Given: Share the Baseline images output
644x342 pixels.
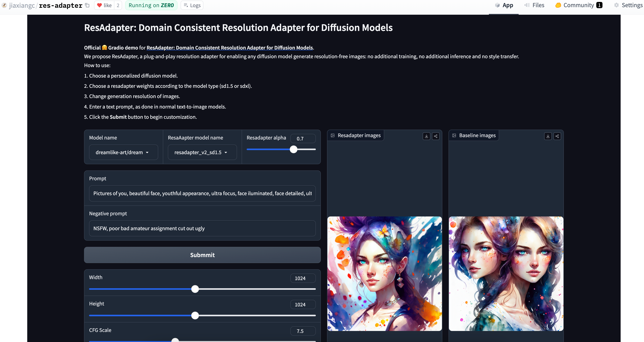Looking at the screenshot, I should pyautogui.click(x=557, y=136).
